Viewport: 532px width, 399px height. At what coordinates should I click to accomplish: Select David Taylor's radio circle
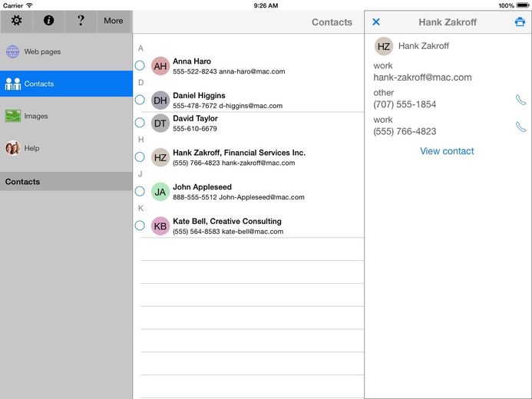coord(140,122)
